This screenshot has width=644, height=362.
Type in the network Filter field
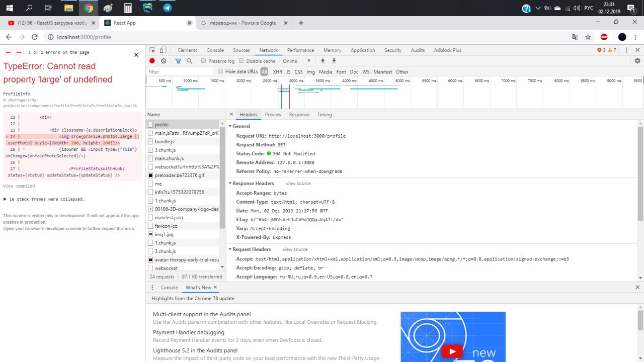(179, 72)
